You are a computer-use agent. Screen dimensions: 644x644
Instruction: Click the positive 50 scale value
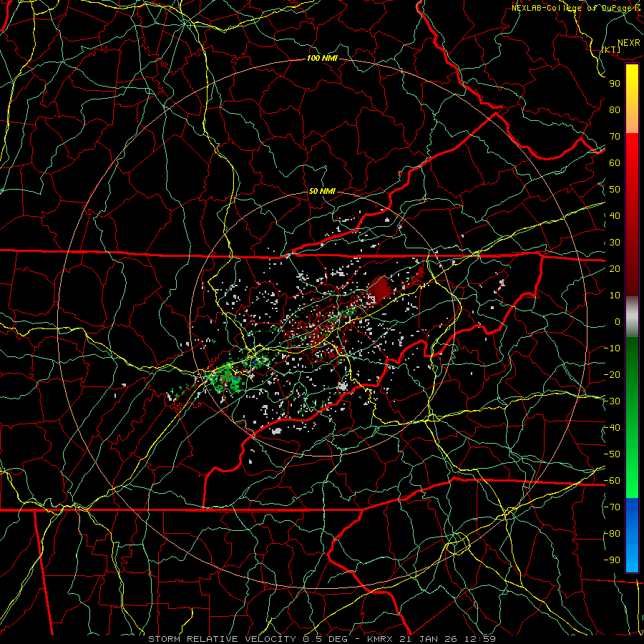coord(615,190)
